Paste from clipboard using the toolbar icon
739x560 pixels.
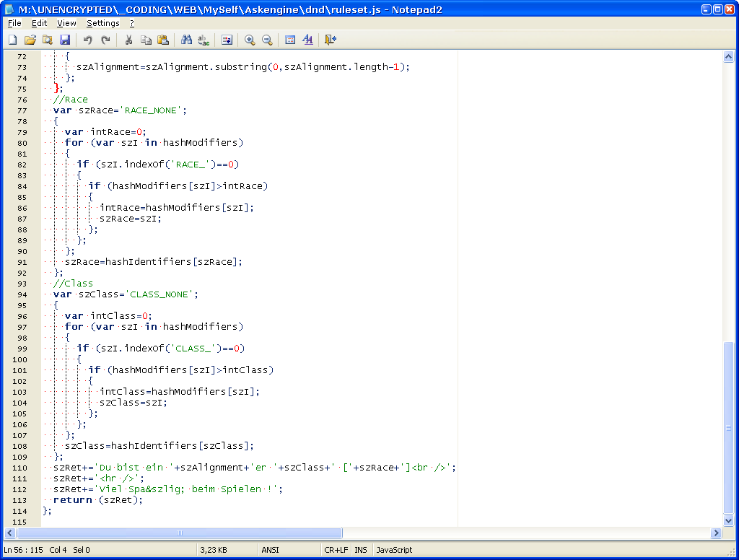pyautogui.click(x=163, y=40)
